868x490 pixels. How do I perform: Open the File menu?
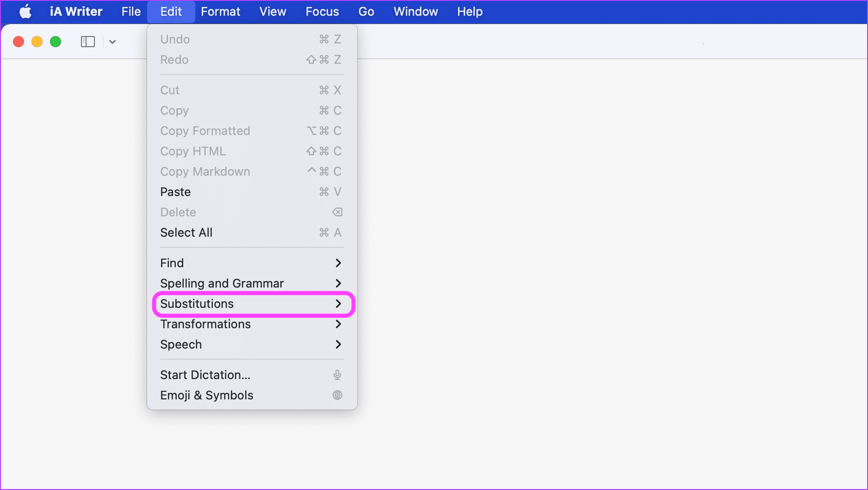tap(131, 12)
